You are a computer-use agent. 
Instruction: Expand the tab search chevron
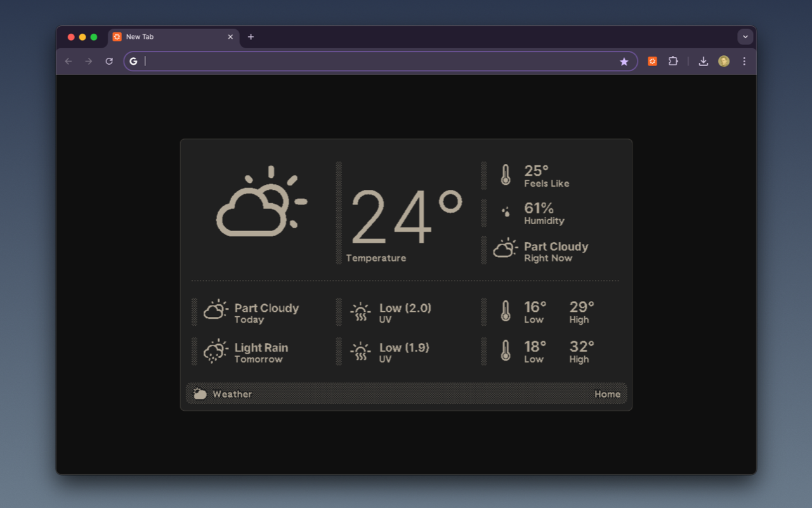pos(745,37)
